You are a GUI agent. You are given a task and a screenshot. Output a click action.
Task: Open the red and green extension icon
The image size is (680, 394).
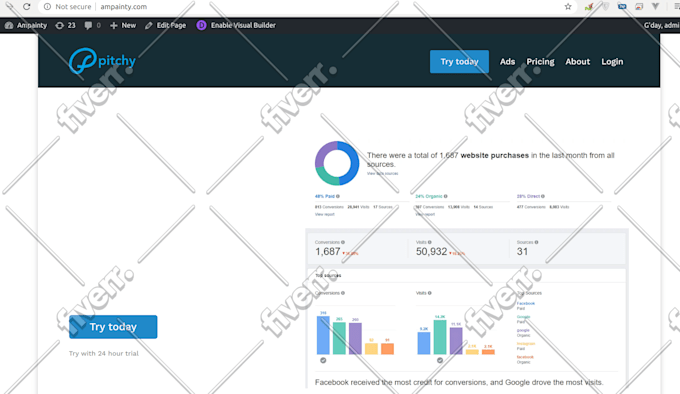(589, 7)
